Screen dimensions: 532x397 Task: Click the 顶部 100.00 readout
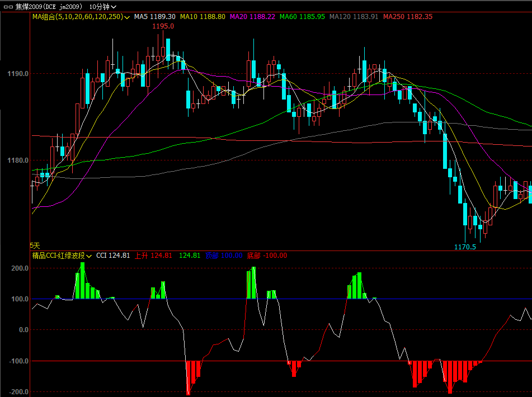224,256
